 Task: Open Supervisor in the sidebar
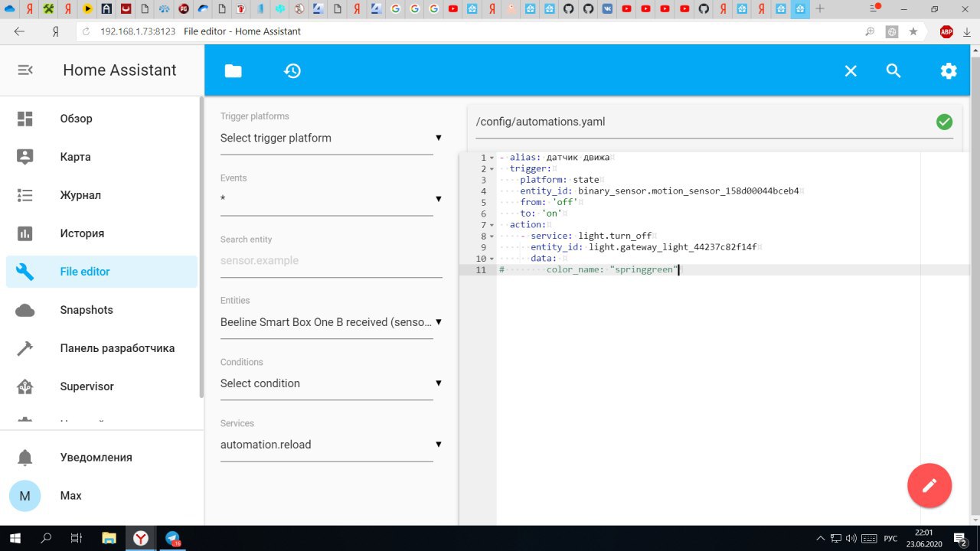pos(102,386)
